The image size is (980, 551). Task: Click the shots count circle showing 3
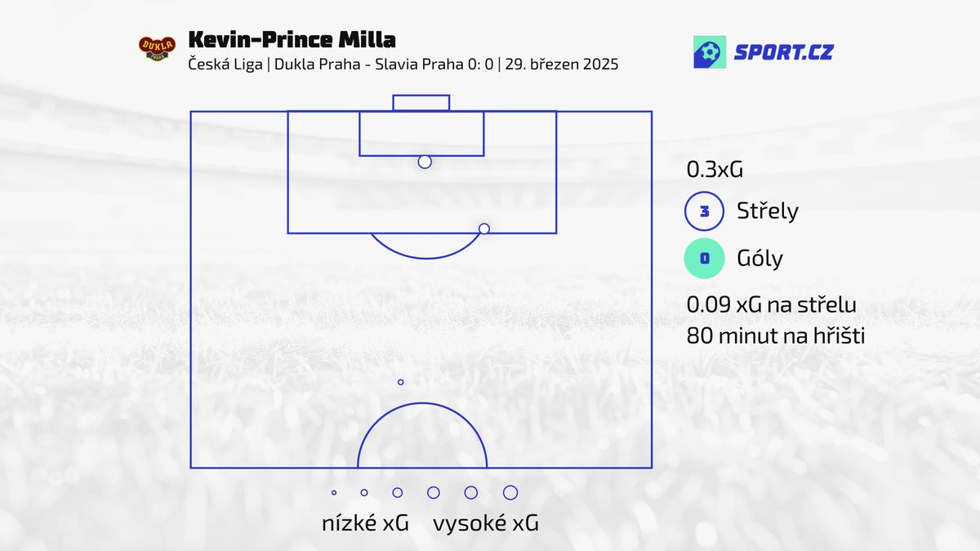tap(704, 212)
